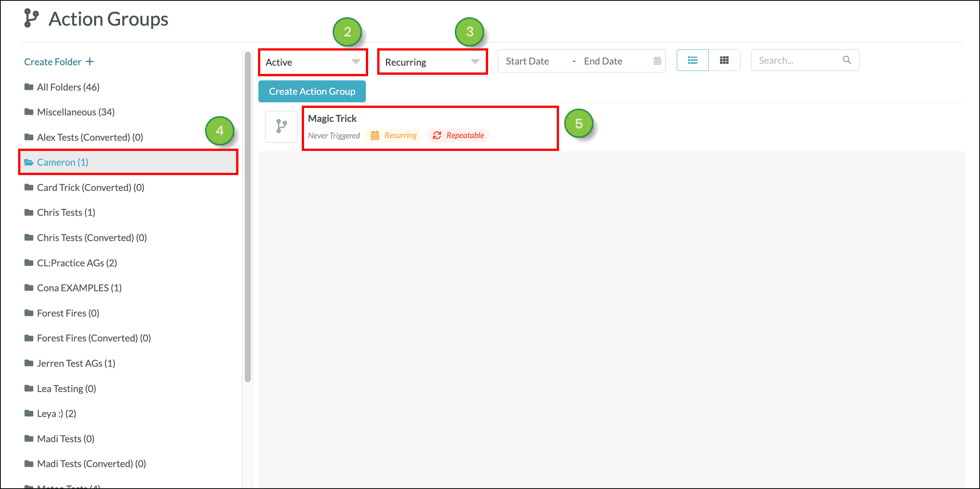Select the Cameron (1) folder
The height and width of the screenshot is (489, 980).
[x=128, y=162]
